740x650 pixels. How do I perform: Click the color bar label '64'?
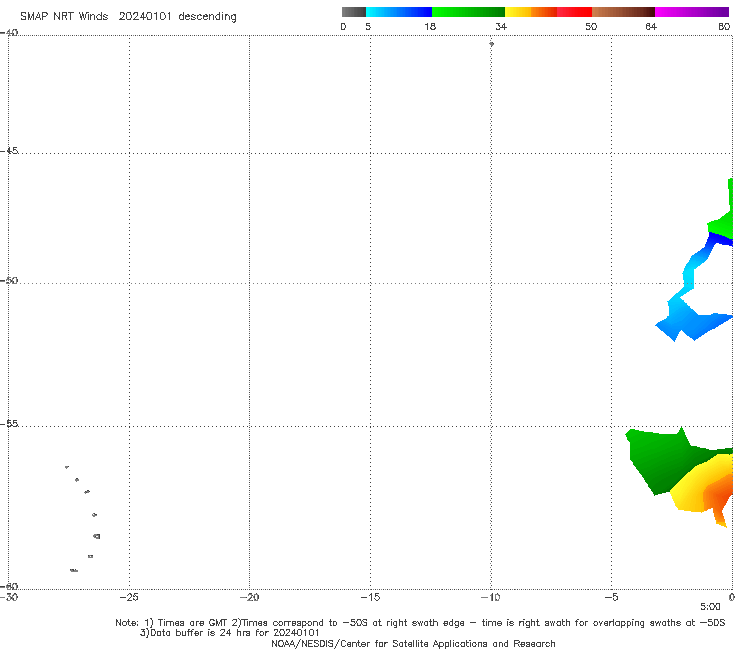coord(651,26)
